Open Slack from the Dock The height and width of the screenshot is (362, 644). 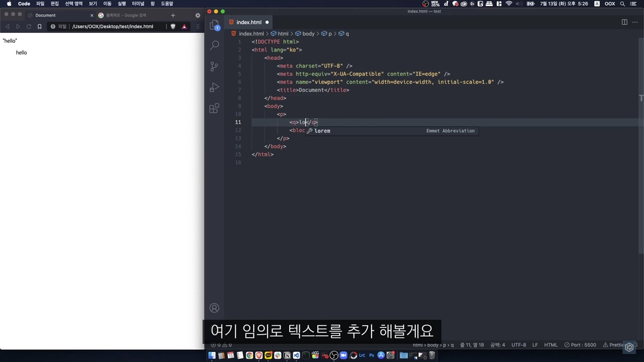tap(278, 355)
